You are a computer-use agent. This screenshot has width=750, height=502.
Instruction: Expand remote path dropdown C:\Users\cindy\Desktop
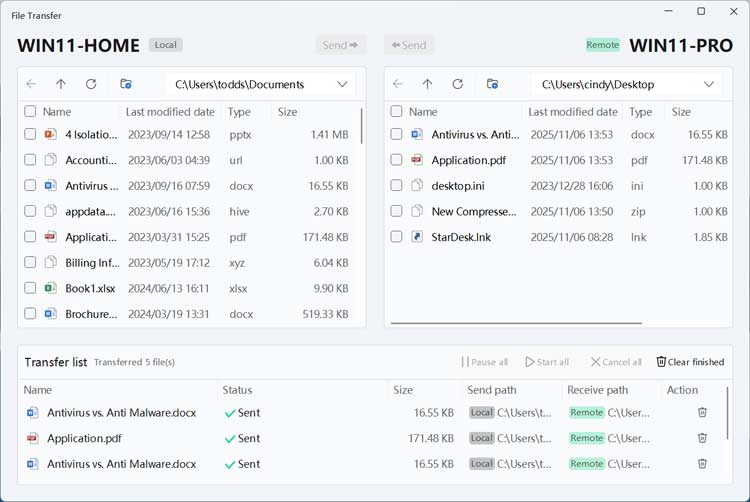point(709,84)
